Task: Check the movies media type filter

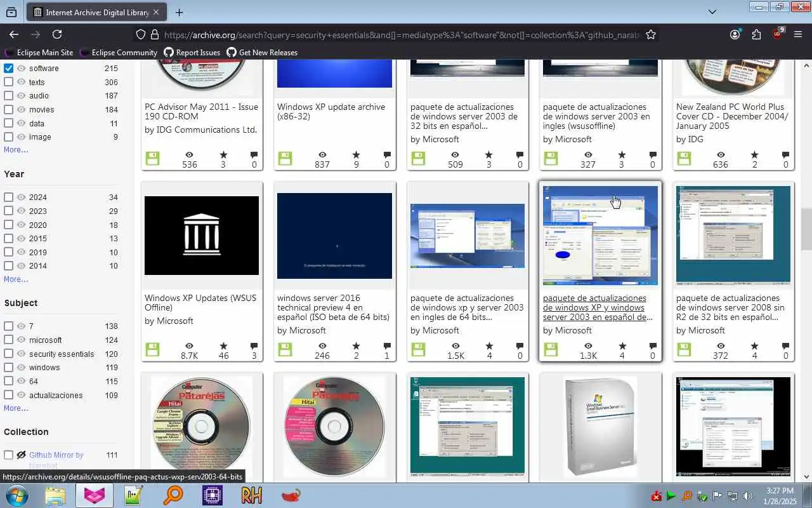Action: coord(8,109)
